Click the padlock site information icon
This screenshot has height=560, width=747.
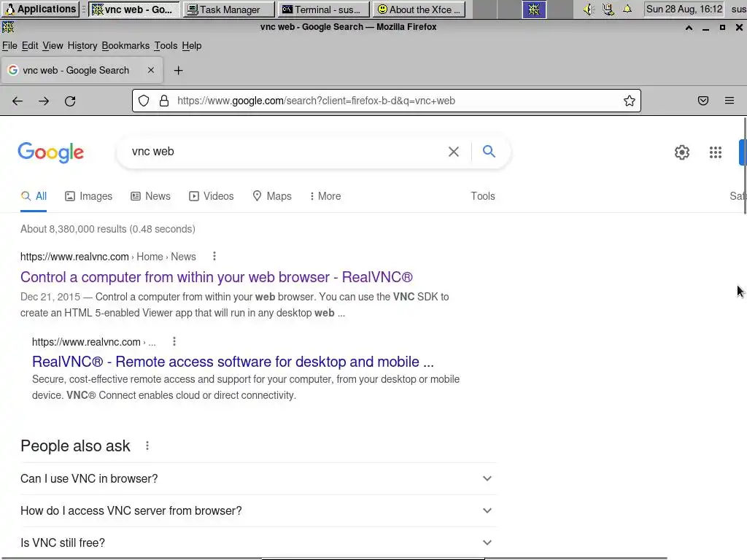pyautogui.click(x=164, y=101)
